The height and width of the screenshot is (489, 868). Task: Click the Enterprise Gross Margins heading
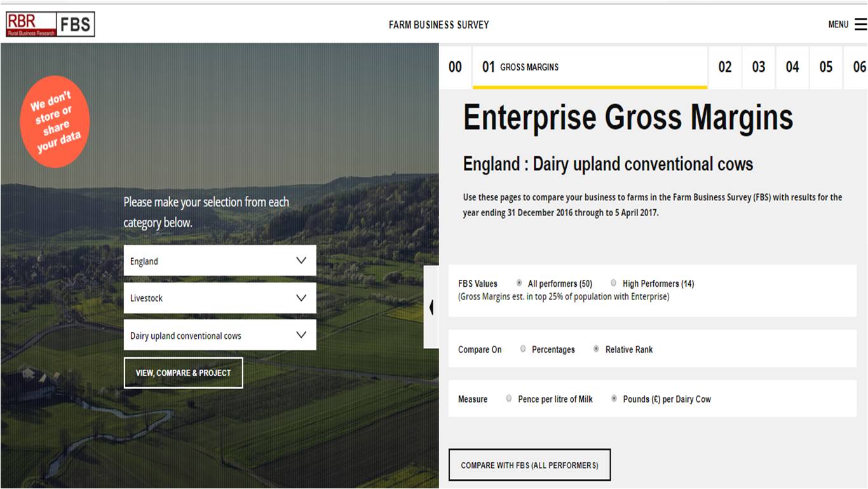tap(628, 117)
